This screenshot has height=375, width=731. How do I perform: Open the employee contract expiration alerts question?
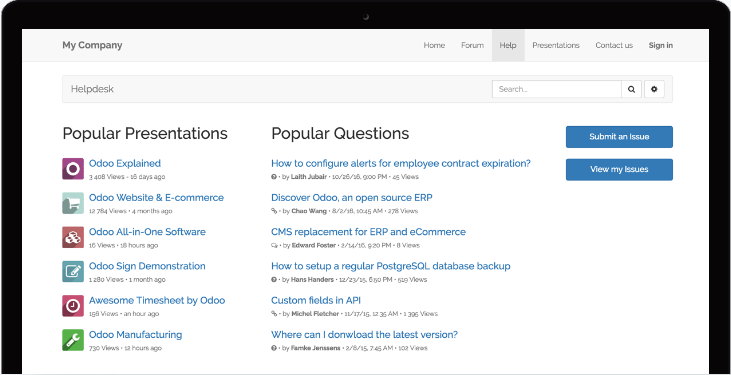401,163
